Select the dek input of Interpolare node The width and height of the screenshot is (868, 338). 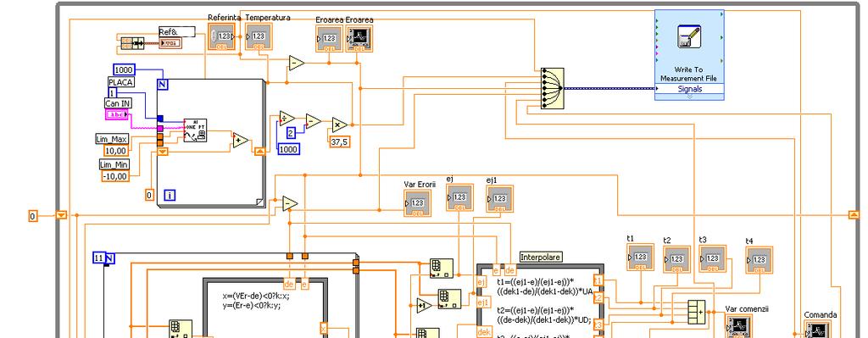(484, 332)
